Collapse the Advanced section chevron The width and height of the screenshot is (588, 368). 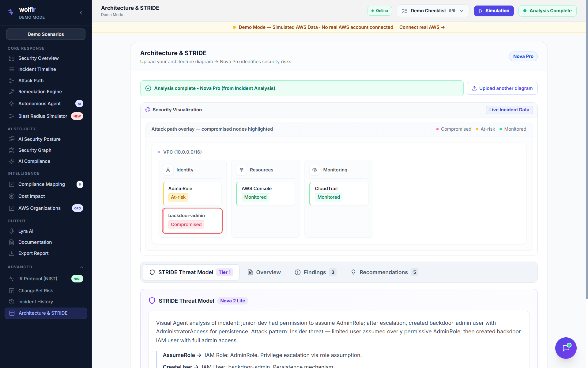[81, 267]
